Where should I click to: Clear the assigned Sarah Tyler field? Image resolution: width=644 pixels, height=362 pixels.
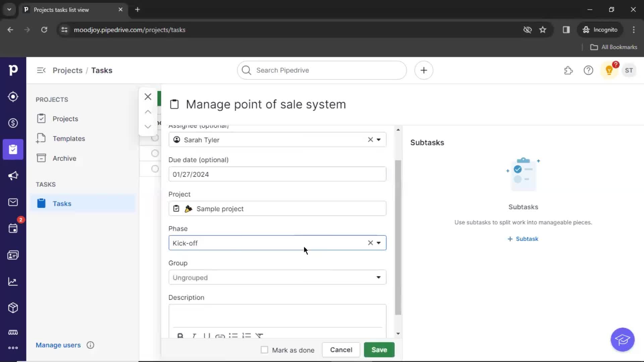(371, 140)
